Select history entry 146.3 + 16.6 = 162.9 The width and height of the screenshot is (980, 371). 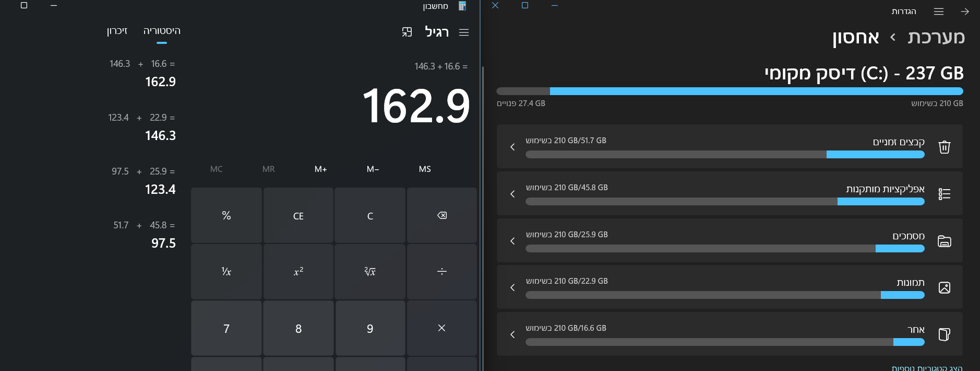142,73
